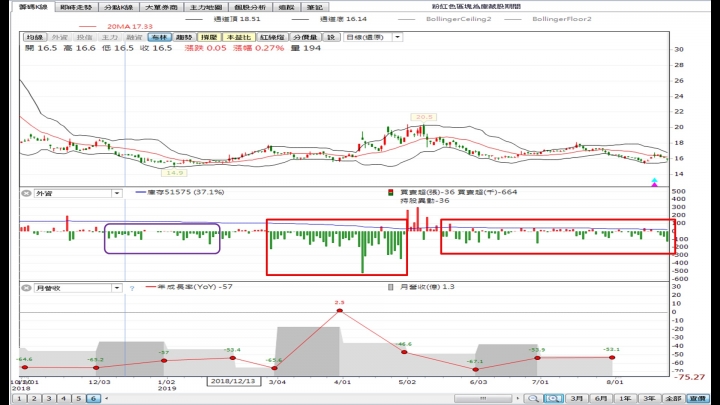Click the small arrow left of the page buttons
The image size is (720, 405).
[x=107, y=399]
